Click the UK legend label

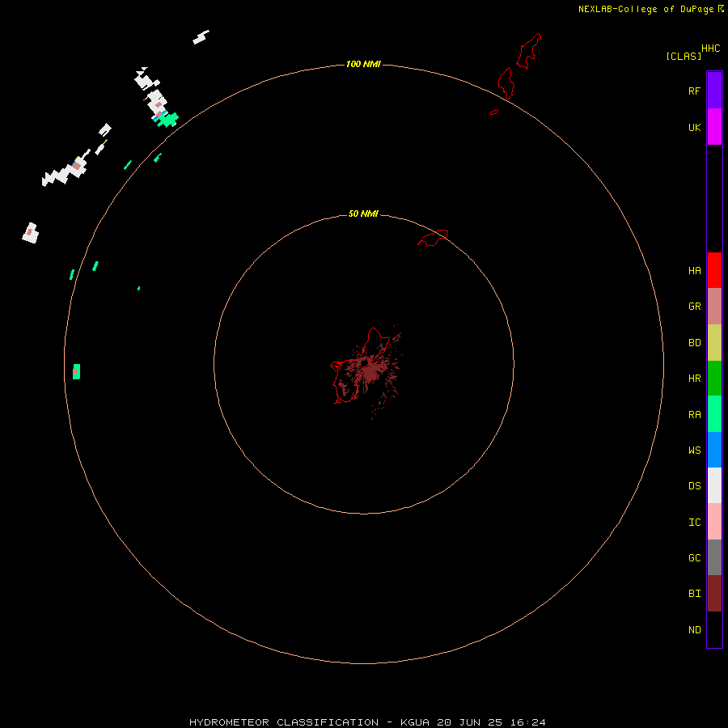(694, 127)
